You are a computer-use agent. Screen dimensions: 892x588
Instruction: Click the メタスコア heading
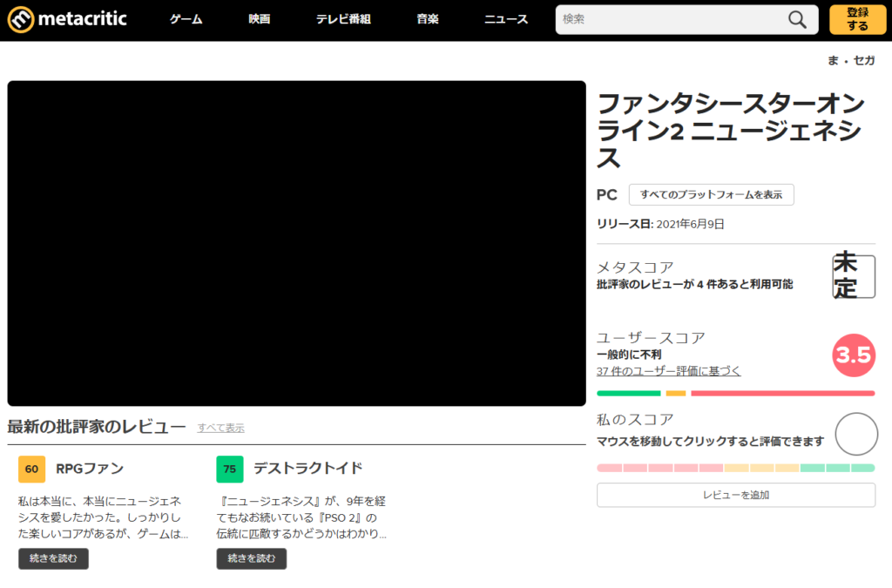tap(635, 267)
